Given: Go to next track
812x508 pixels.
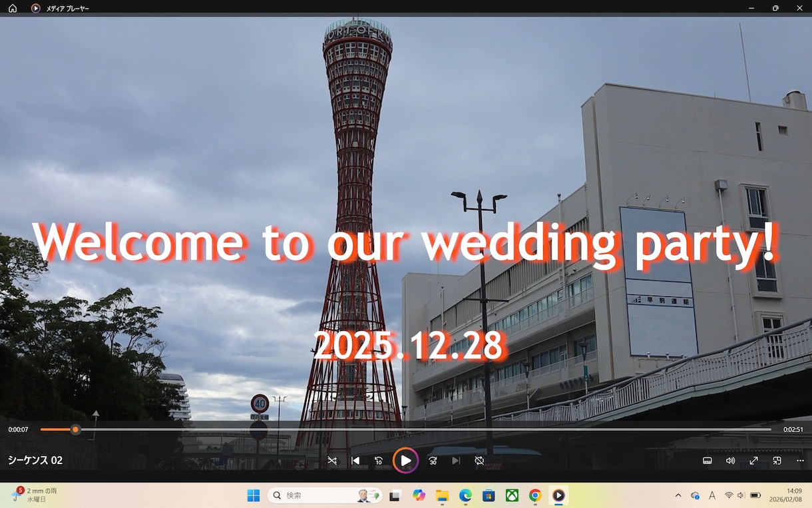Looking at the screenshot, I should (x=456, y=461).
